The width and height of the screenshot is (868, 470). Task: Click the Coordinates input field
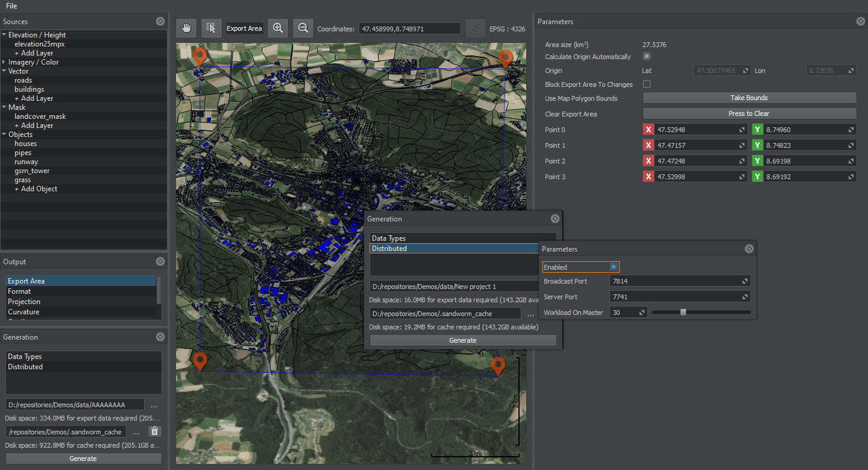point(409,28)
